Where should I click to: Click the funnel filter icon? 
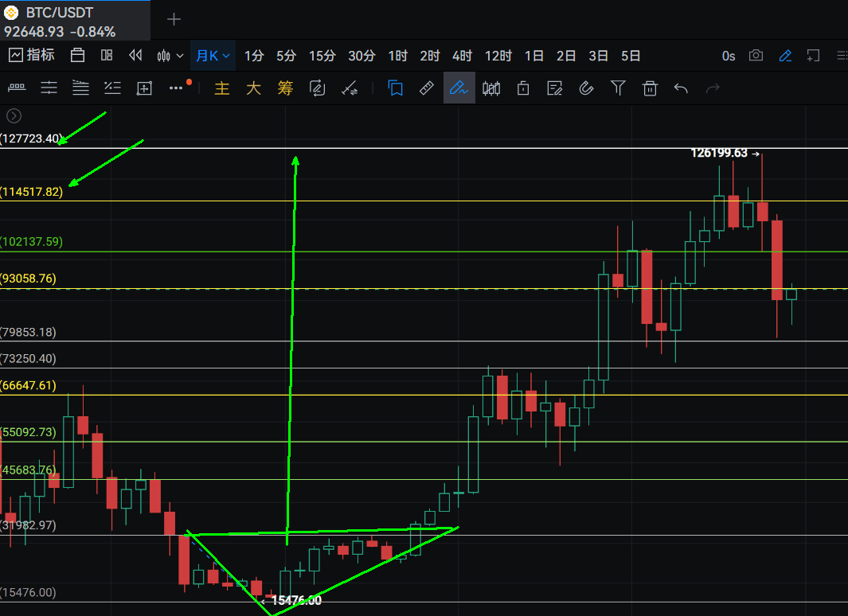coord(618,88)
